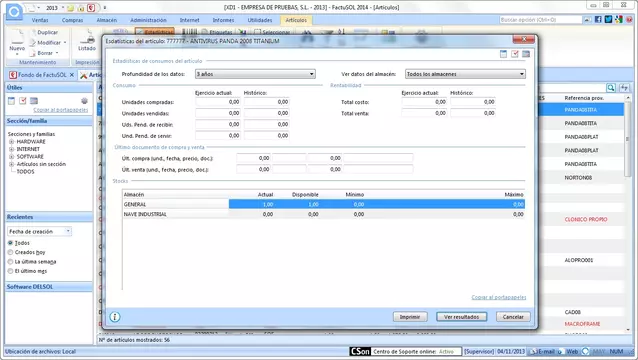Click Copiar al portapapeles link in dialog

[498, 297]
